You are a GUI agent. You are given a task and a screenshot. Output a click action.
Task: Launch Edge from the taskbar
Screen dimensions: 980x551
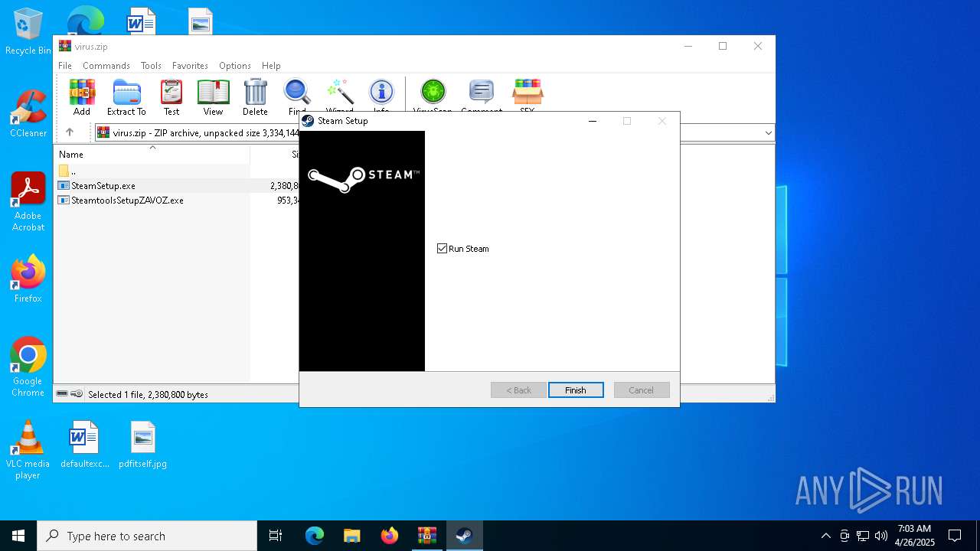click(x=315, y=536)
